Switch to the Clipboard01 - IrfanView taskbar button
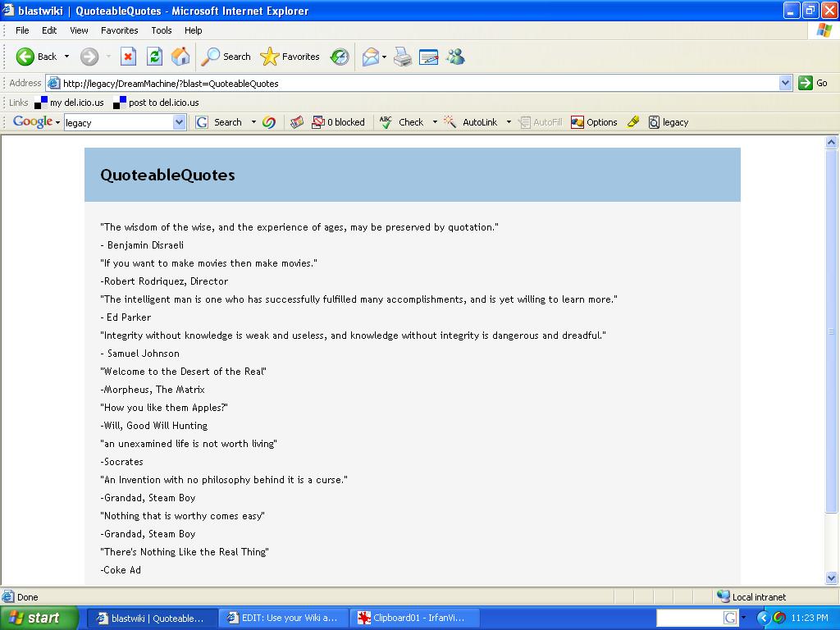This screenshot has width=840, height=630. click(414, 619)
